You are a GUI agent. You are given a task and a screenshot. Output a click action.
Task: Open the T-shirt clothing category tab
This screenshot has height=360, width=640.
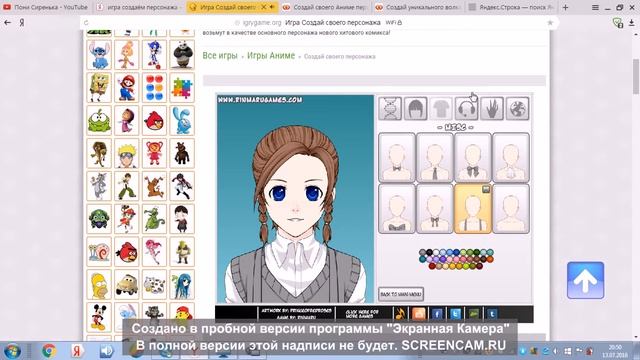coord(441,108)
